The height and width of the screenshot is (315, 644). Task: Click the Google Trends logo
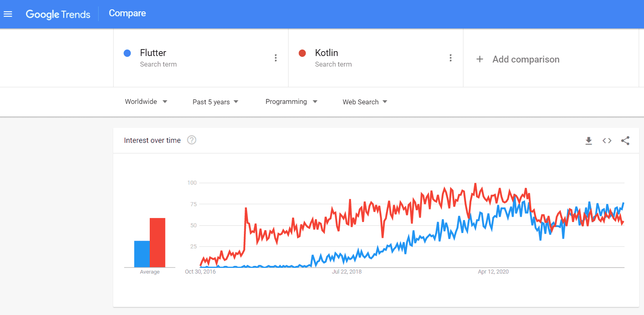(58, 14)
